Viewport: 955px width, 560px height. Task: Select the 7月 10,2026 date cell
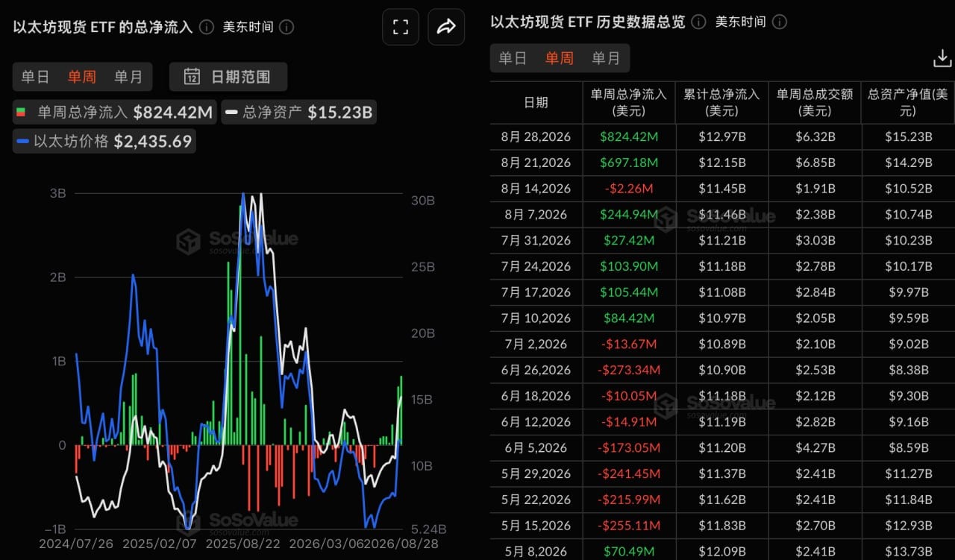[x=536, y=318]
